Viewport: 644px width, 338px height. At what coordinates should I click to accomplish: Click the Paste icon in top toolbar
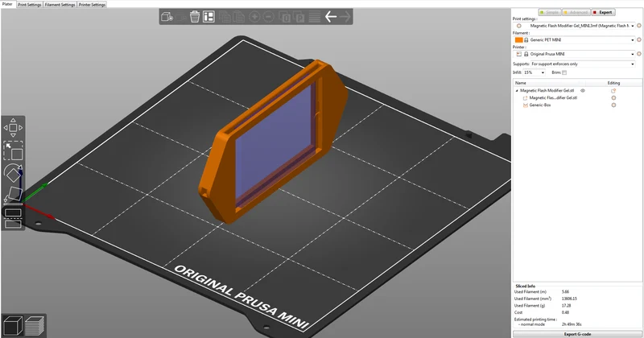point(238,17)
